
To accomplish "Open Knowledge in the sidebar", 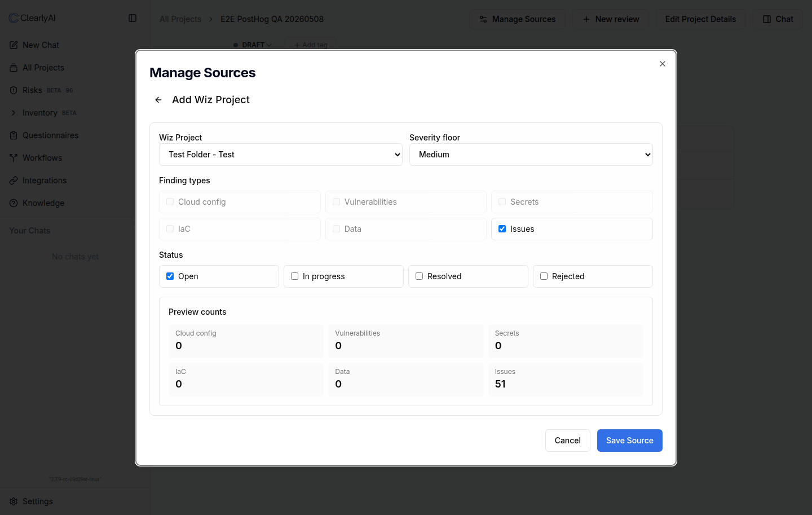I will [43, 203].
